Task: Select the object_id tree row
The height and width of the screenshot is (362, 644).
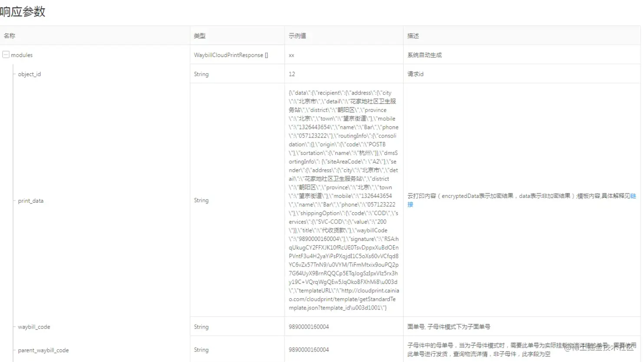Action: tap(30, 74)
